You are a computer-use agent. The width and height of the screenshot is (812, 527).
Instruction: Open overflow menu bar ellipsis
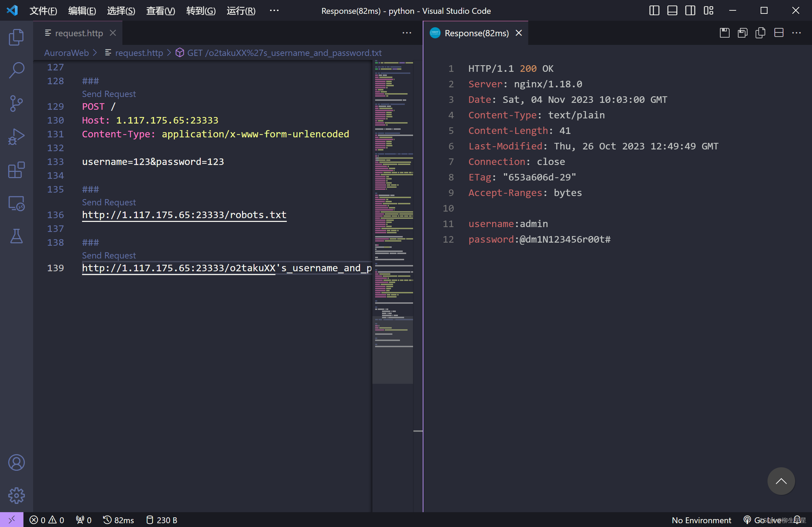pos(274,11)
